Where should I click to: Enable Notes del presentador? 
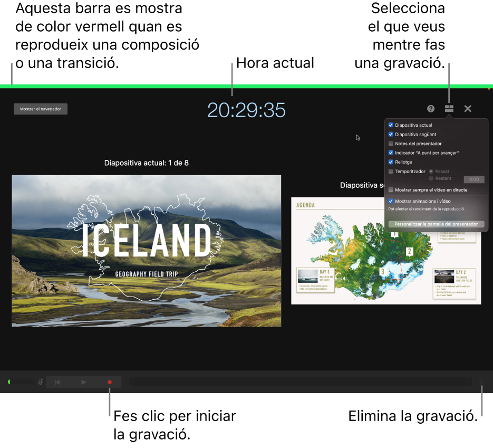click(x=391, y=144)
